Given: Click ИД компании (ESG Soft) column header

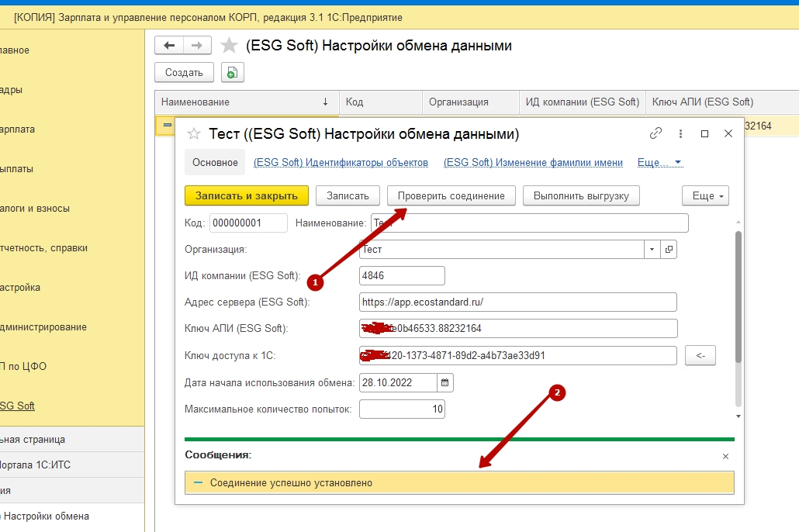Looking at the screenshot, I should coord(583,102).
